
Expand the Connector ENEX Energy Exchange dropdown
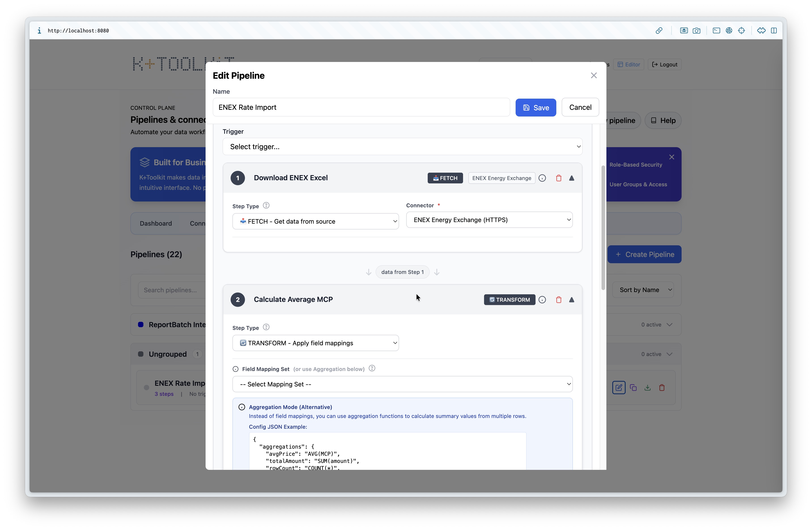(x=489, y=220)
